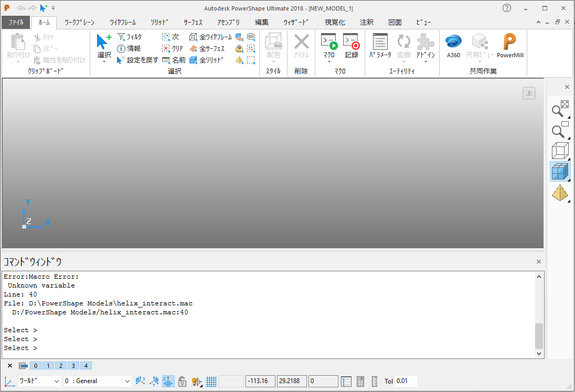This screenshot has width=575, height=392.
Task: Switch to the 視覚化 tab
Action: (335, 23)
